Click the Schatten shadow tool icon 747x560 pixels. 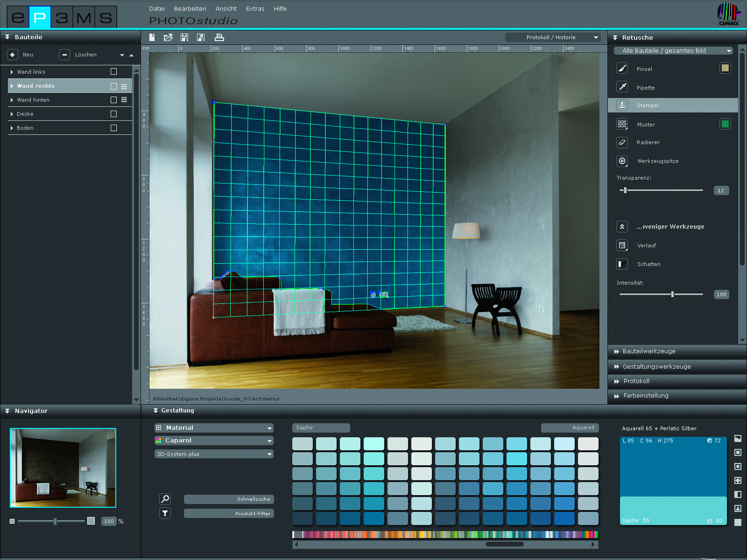click(x=622, y=264)
